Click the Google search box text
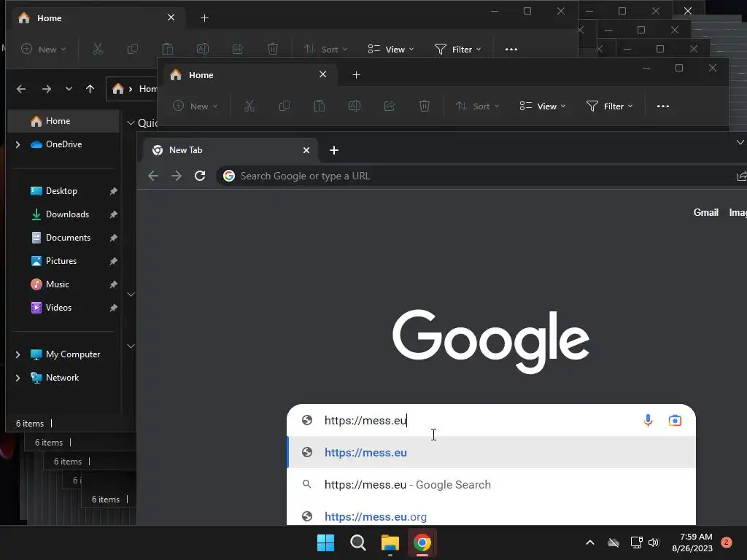This screenshot has width=747, height=560. [365, 421]
